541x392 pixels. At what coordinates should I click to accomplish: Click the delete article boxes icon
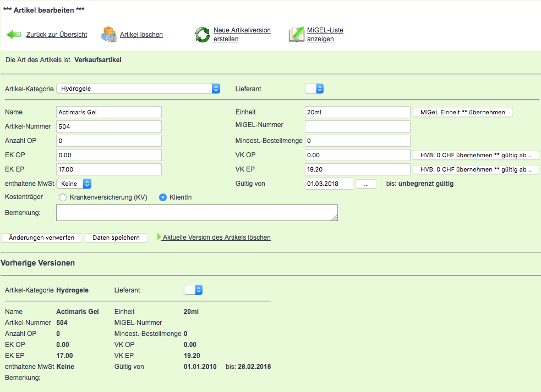coord(109,35)
